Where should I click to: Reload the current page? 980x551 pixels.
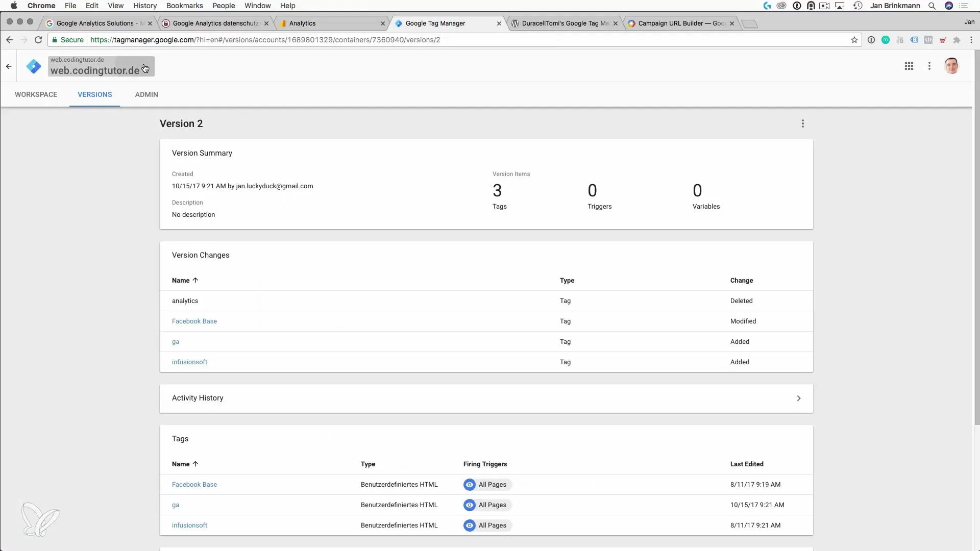click(x=38, y=40)
